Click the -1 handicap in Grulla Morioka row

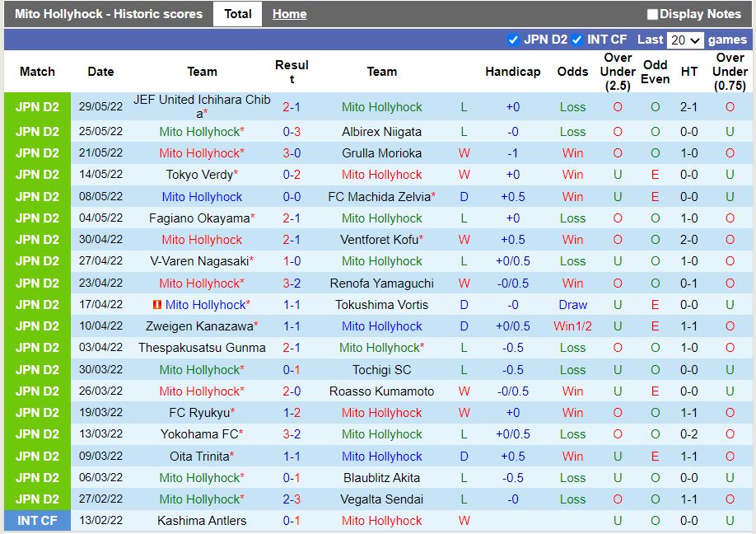pyautogui.click(x=512, y=153)
